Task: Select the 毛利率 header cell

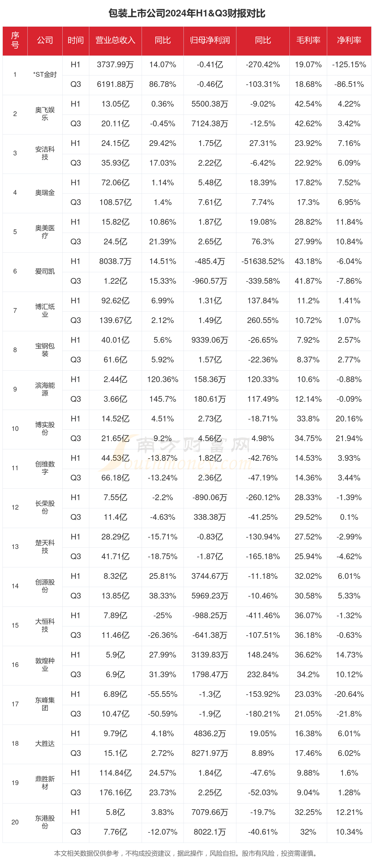Action: pyautogui.click(x=308, y=40)
